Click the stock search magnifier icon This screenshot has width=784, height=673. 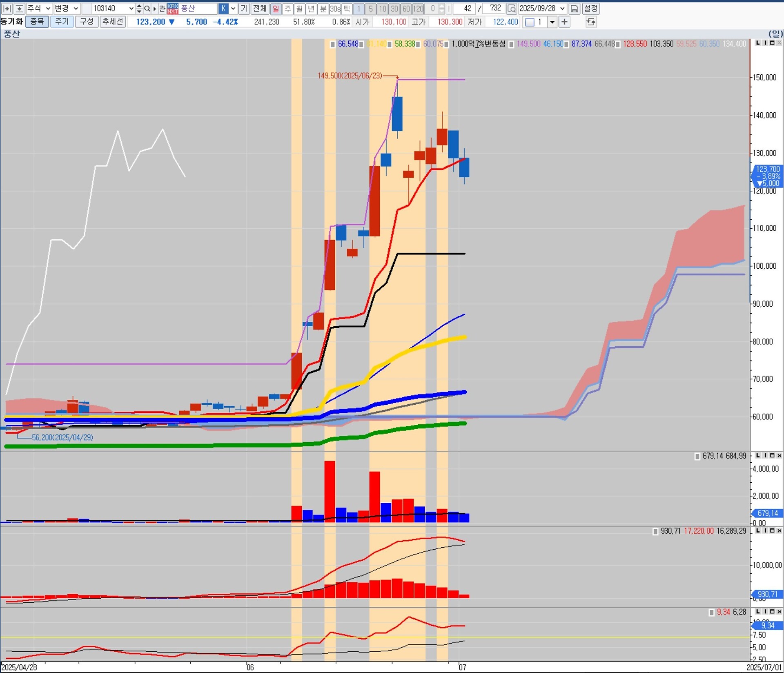[147, 9]
